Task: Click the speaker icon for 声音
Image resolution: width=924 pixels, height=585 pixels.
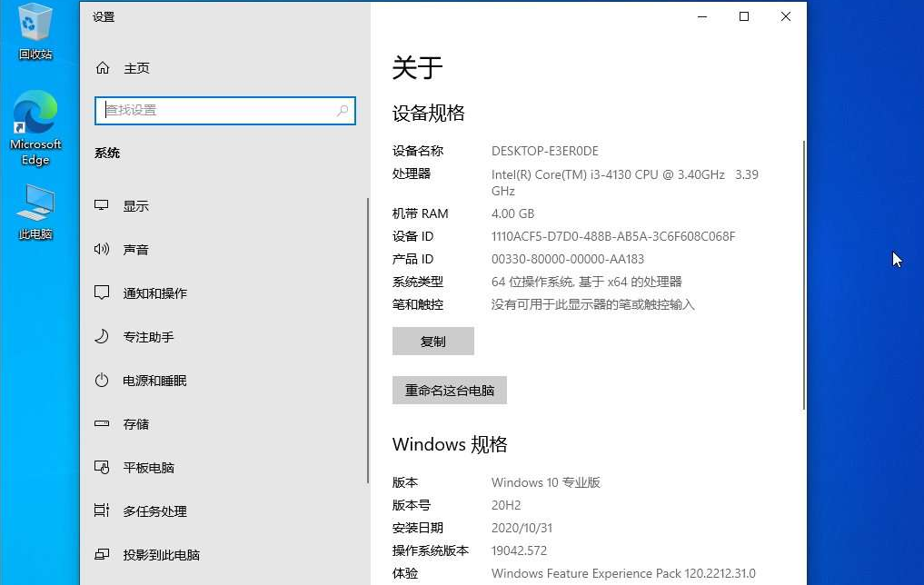Action: [x=102, y=249]
